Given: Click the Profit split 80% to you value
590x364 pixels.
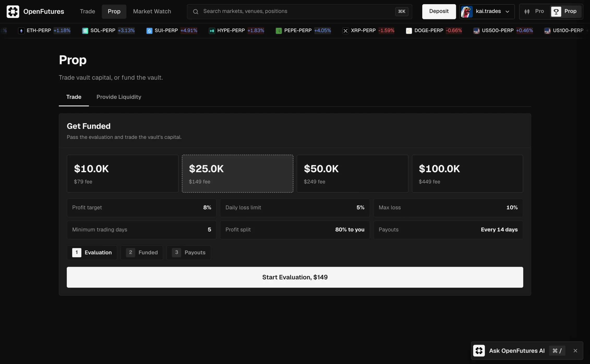Looking at the screenshot, I should click(350, 230).
